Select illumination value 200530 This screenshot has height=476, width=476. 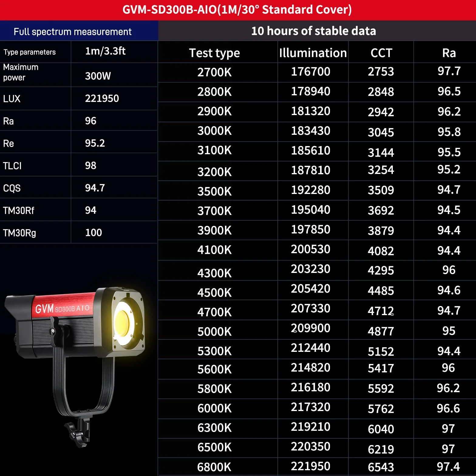point(311,249)
